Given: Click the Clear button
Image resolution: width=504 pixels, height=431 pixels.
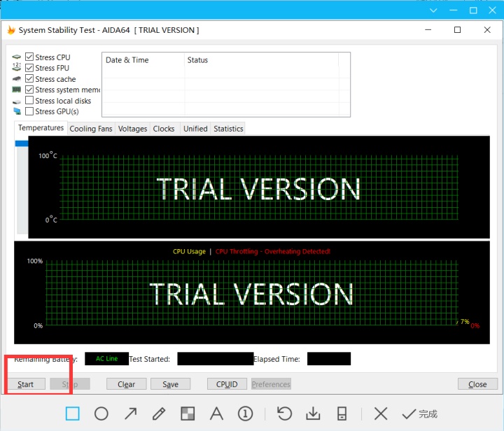Looking at the screenshot, I should tap(126, 384).
